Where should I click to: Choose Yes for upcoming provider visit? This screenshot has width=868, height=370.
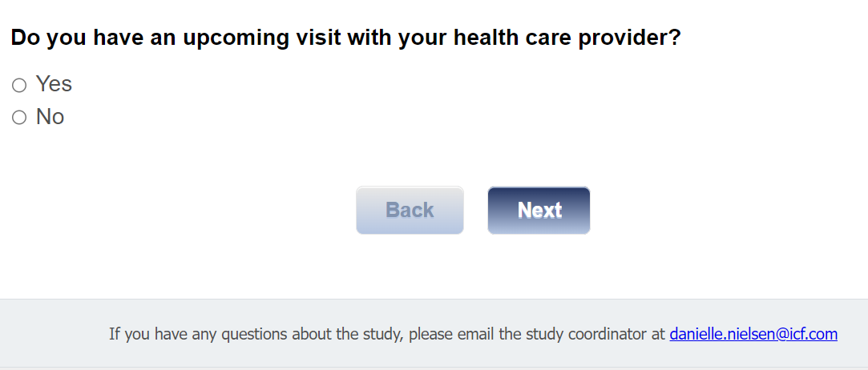(19, 85)
